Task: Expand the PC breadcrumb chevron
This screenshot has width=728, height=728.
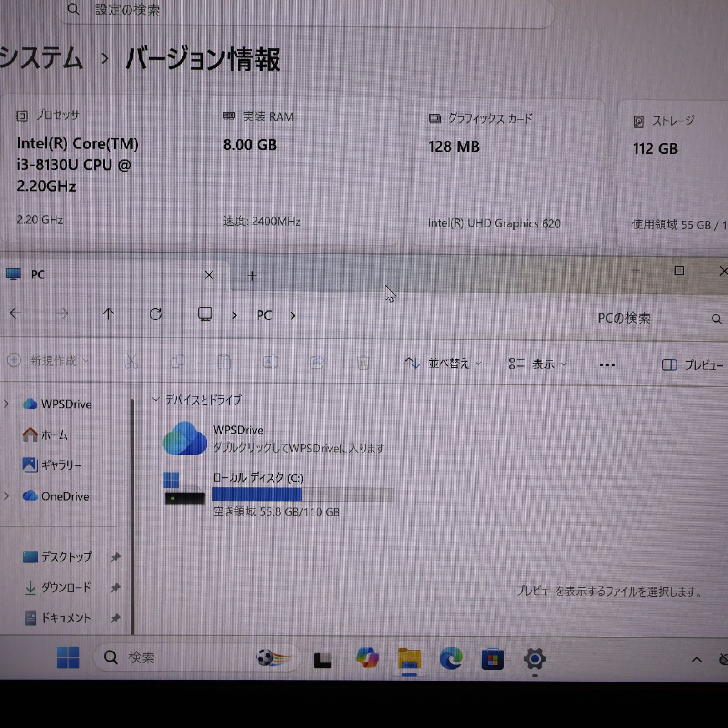Action: (x=293, y=315)
